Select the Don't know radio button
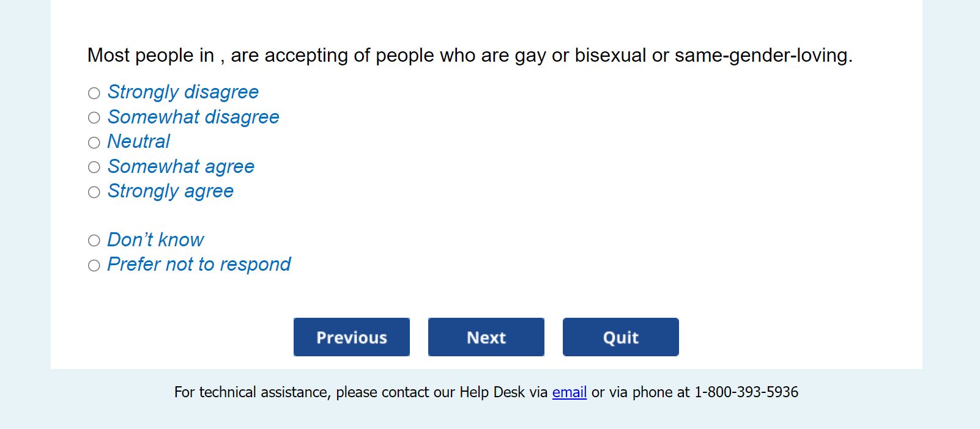980x429 pixels. (x=94, y=240)
